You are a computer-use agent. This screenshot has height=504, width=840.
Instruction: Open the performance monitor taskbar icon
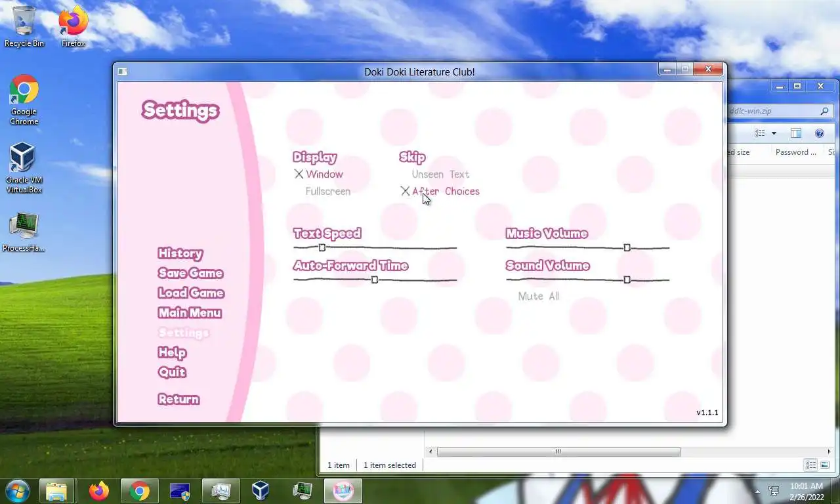pos(220,491)
